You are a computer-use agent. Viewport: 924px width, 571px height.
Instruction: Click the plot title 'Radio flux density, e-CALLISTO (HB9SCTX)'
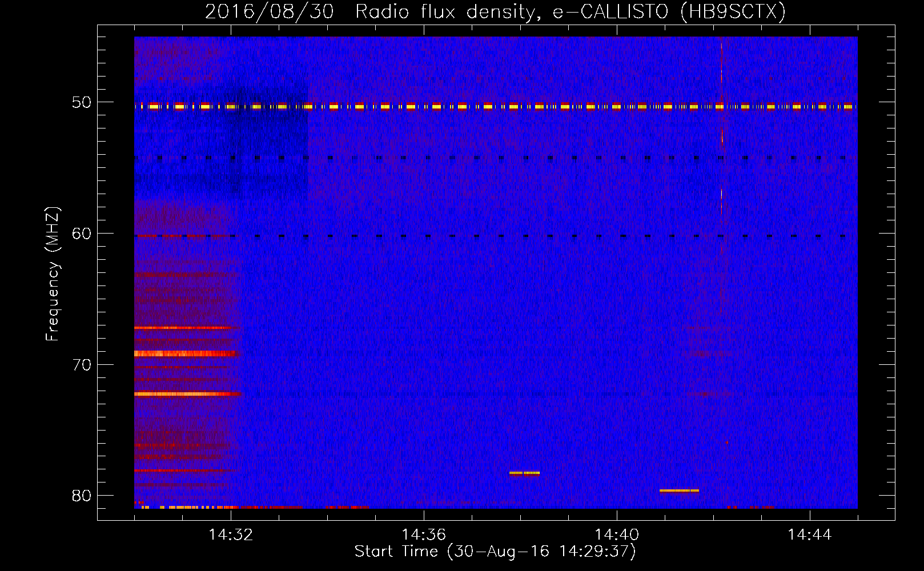[x=571, y=11]
